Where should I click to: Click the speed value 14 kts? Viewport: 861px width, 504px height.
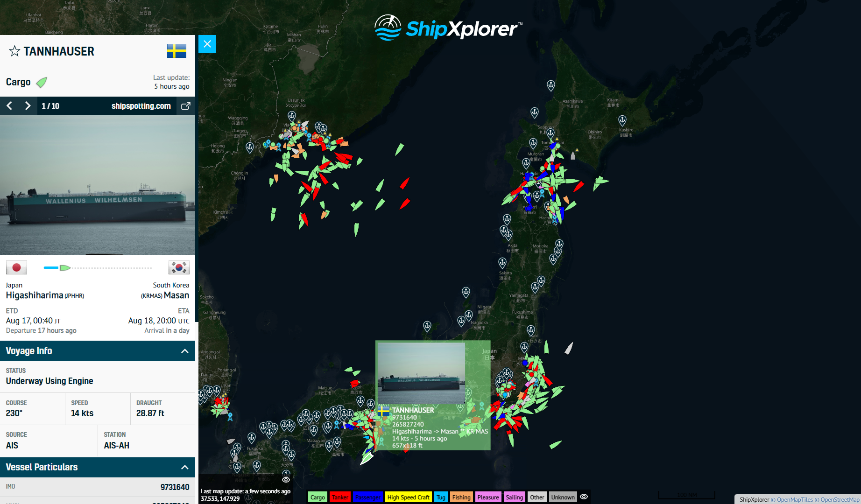[82, 413]
